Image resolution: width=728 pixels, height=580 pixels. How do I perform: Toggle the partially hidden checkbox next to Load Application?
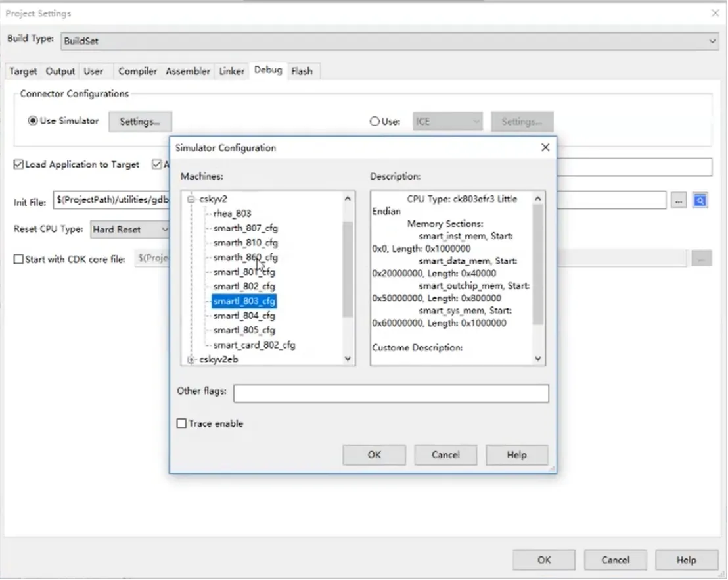pos(157,164)
